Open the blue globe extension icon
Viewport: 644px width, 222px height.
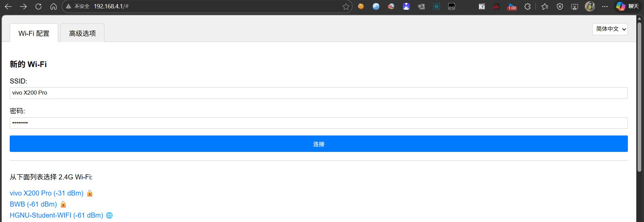pos(376,6)
